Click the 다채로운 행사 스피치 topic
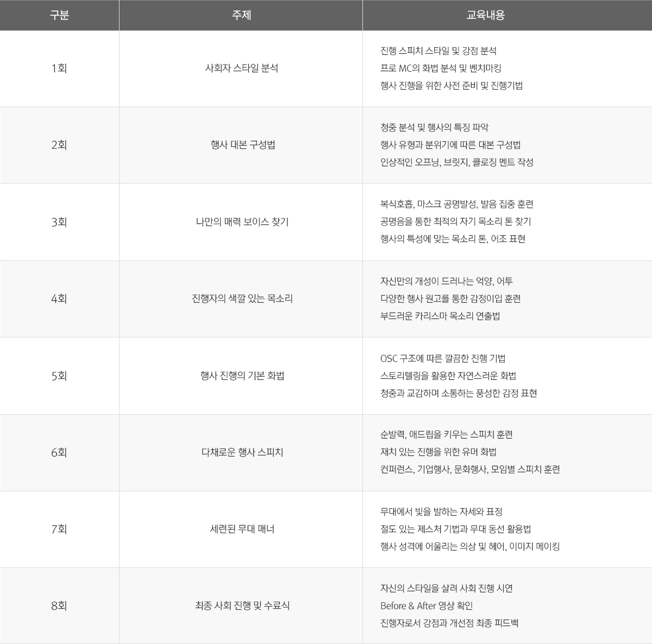The image size is (652, 644). (241, 453)
